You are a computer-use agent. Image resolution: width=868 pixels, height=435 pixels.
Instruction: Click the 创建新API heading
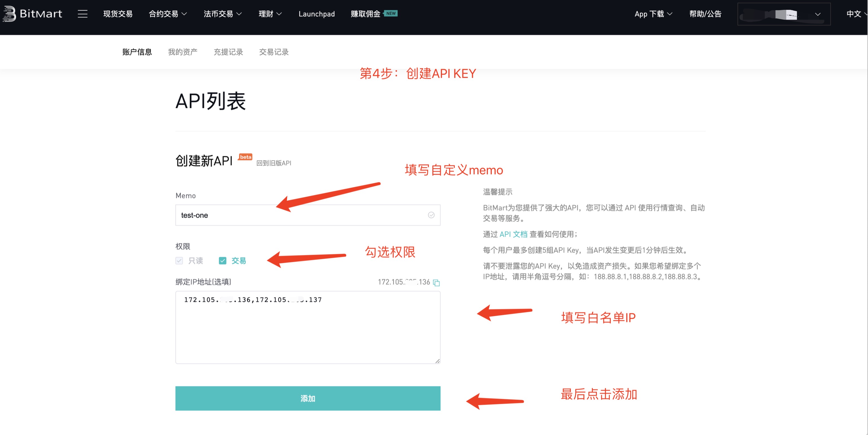[204, 161]
